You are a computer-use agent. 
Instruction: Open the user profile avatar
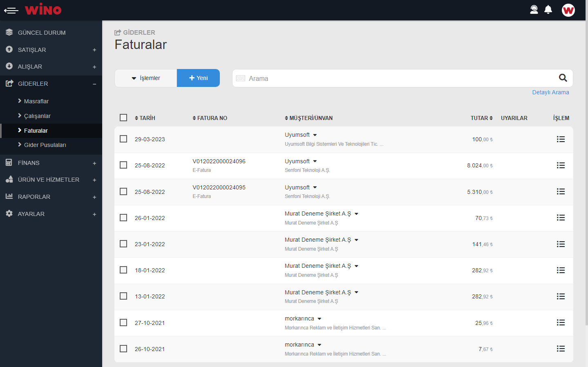click(x=568, y=10)
